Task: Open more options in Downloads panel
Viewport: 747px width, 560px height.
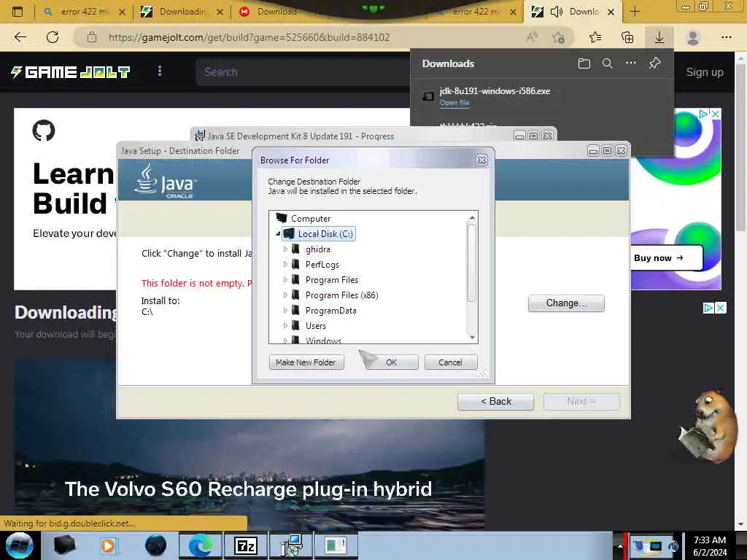Action: (631, 63)
